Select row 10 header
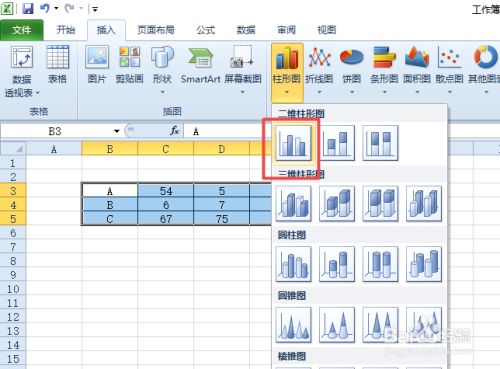 click(13, 289)
